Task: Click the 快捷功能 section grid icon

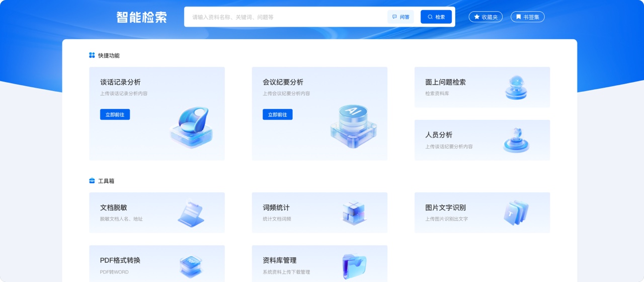Action: click(x=92, y=55)
